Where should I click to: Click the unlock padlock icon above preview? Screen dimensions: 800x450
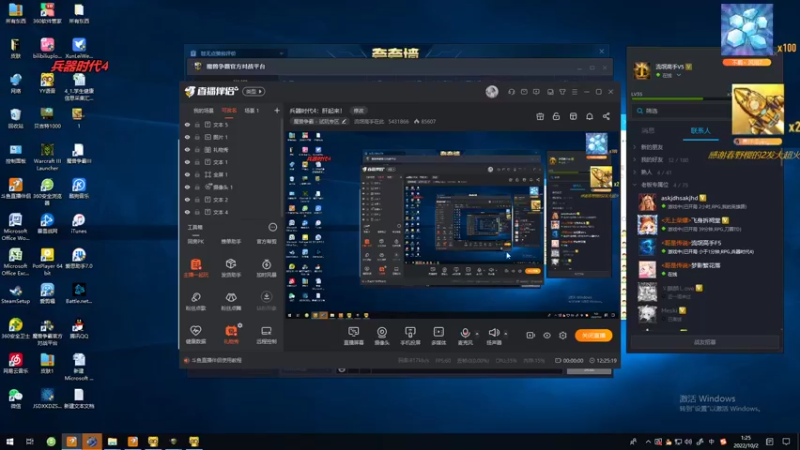coord(556,116)
